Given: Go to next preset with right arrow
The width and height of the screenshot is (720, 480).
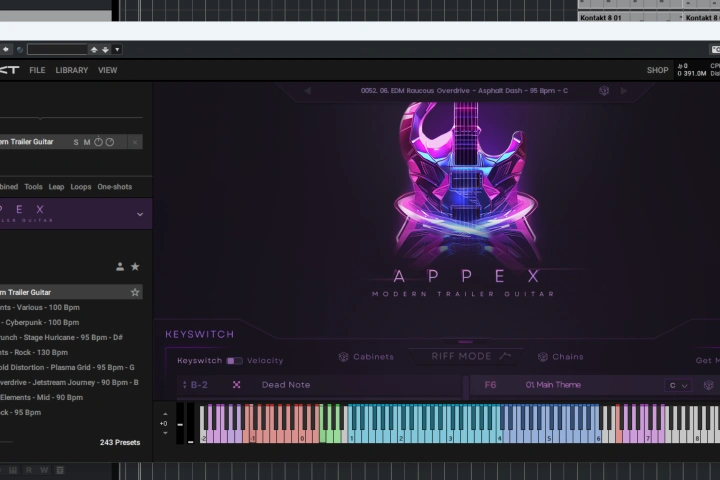Looking at the screenshot, I should coord(624,91).
